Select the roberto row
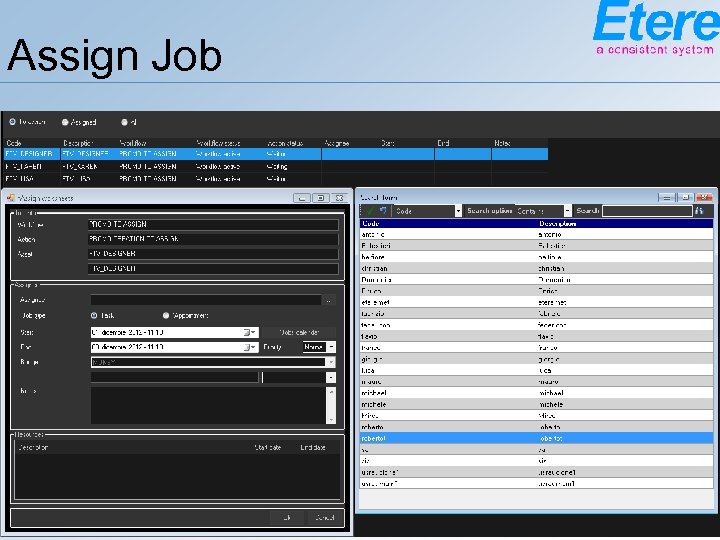The height and width of the screenshot is (540, 720). 536,427
